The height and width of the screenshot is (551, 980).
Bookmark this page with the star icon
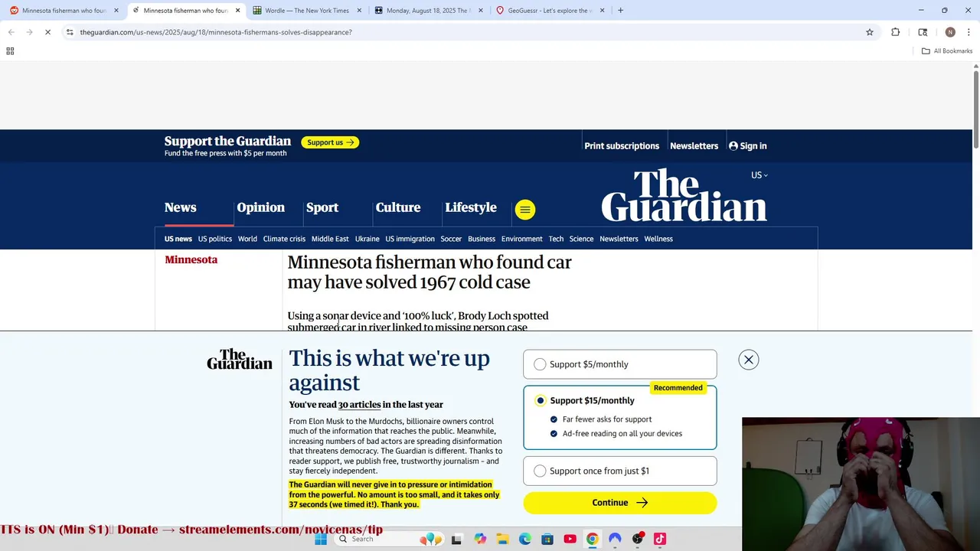point(870,32)
